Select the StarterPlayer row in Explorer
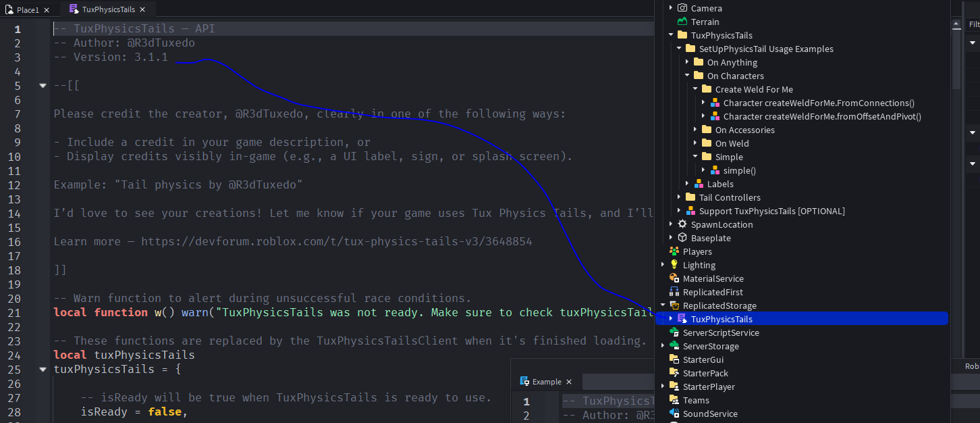The image size is (980, 423). (x=802, y=387)
